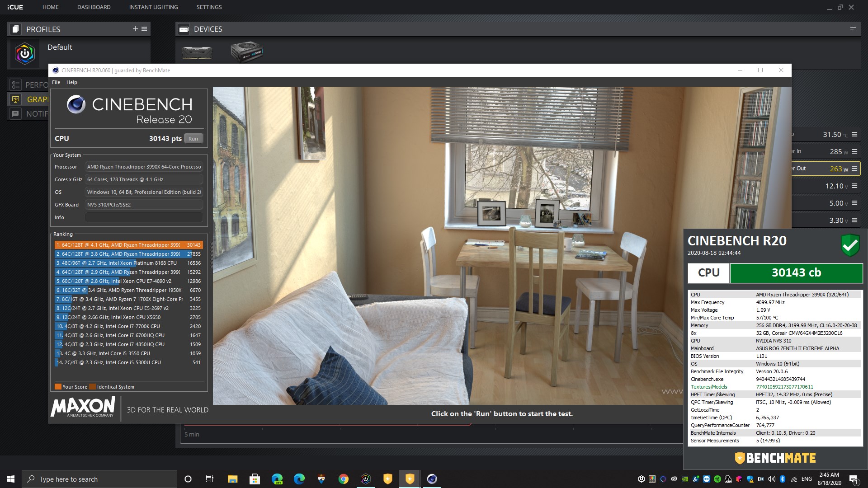
Task: Select the Core i7-7700K ranking row
Action: (x=128, y=326)
